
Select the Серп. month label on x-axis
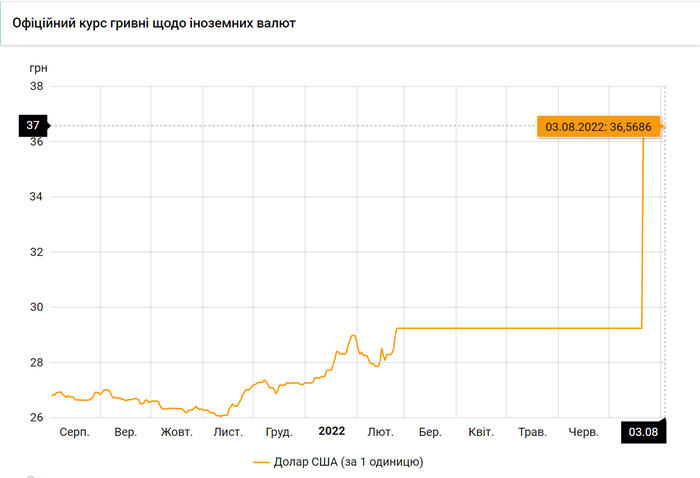[x=75, y=432]
